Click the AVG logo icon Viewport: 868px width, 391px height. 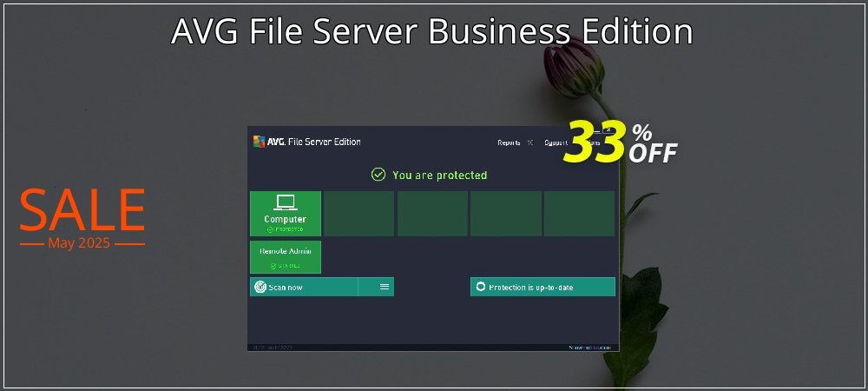259,142
